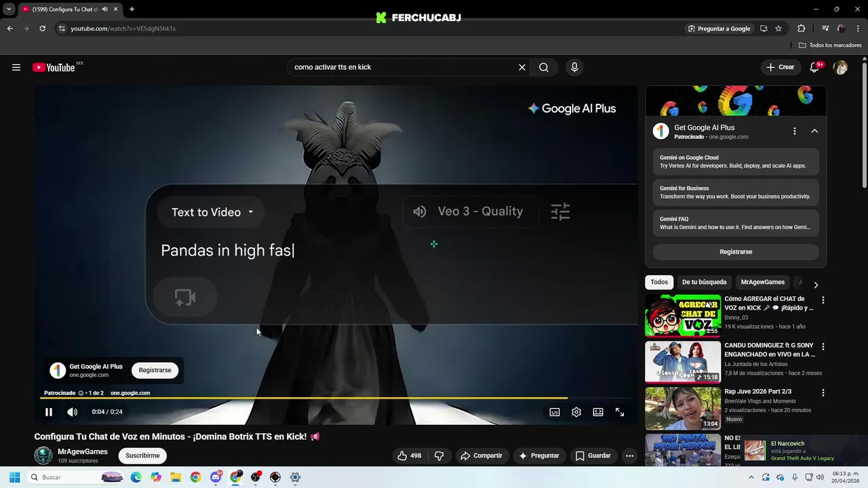Open File Explorer from the taskbar
This screenshot has height=488, width=868.
click(x=176, y=477)
